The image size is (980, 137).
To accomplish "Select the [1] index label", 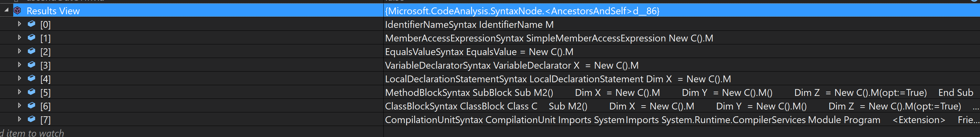I will coord(45,38).
